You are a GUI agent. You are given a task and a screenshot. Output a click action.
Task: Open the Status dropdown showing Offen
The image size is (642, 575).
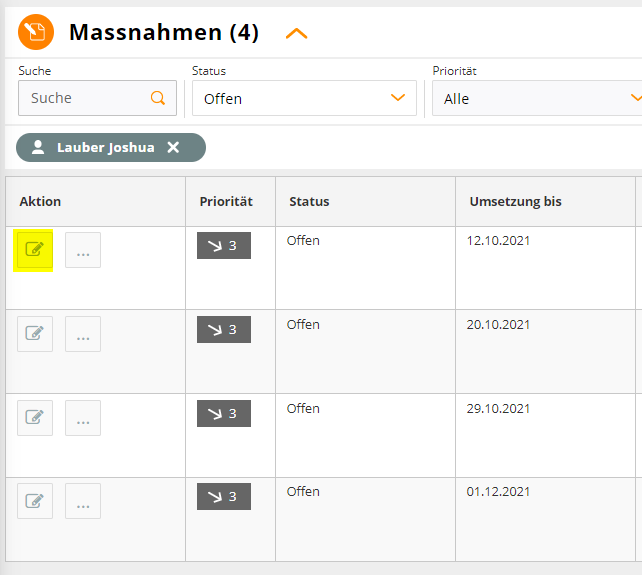point(304,98)
